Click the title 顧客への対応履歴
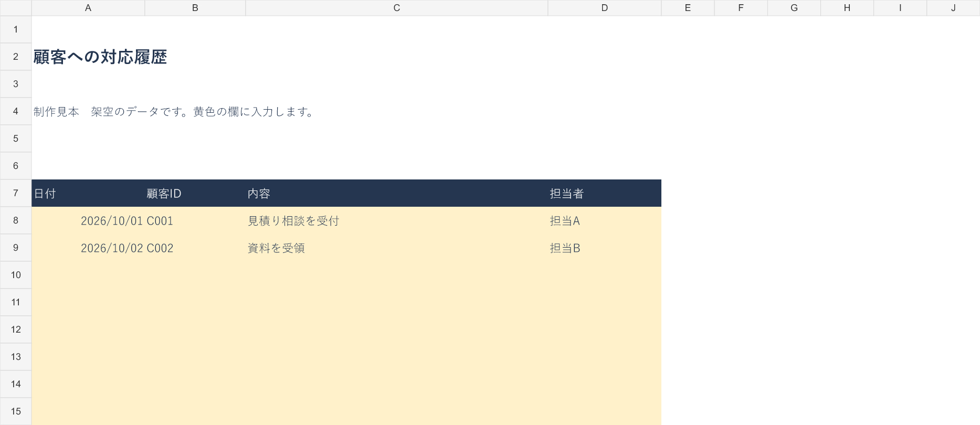The image size is (980, 425). point(100,57)
